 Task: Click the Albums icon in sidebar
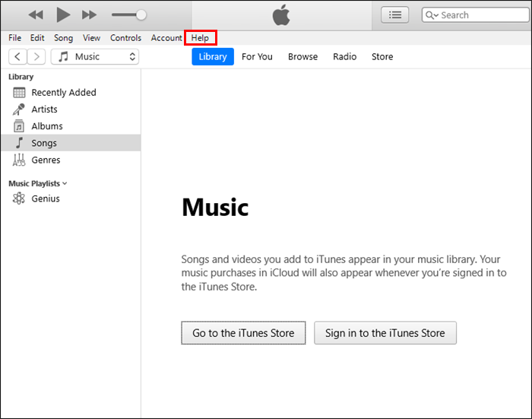tap(19, 126)
